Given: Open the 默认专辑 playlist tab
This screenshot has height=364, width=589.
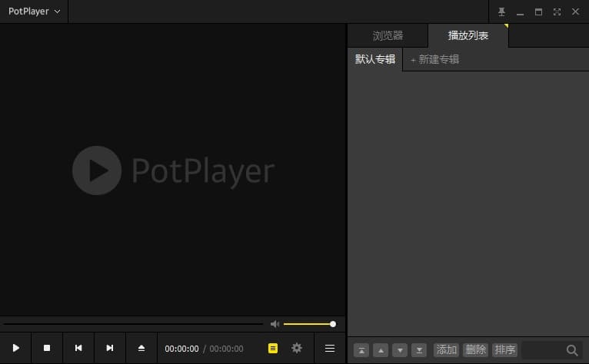Looking at the screenshot, I should [x=375, y=59].
